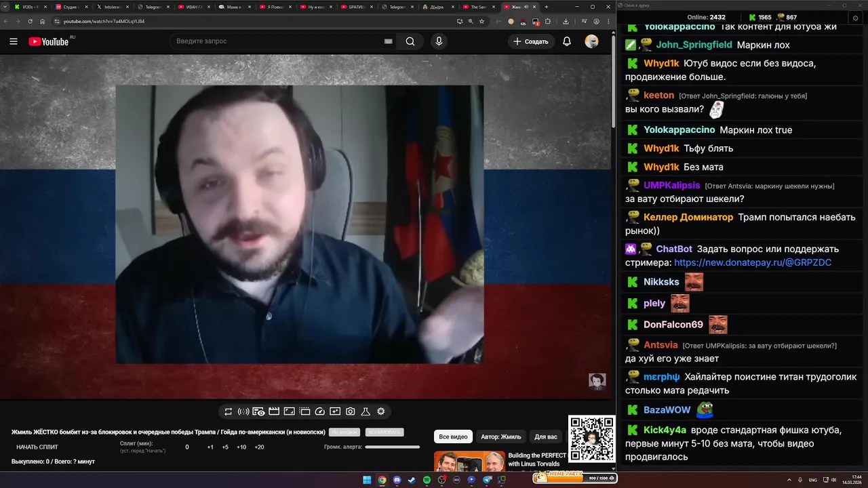Image resolution: width=868 pixels, height=488 pixels.
Task: Click the ENG language indicator in tray
Action: click(813, 480)
